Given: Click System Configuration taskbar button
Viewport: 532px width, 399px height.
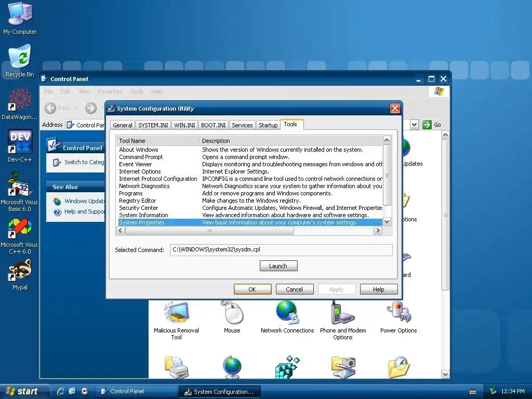Looking at the screenshot, I should [220, 392].
